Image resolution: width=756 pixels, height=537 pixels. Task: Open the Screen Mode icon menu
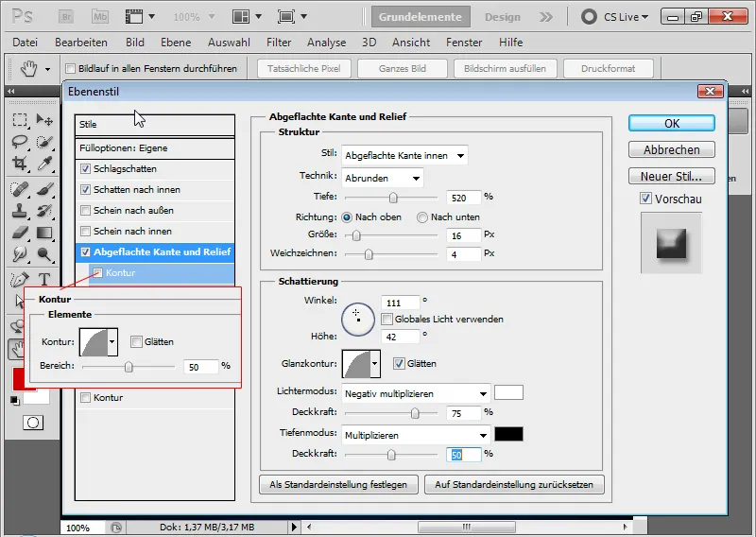tap(292, 17)
